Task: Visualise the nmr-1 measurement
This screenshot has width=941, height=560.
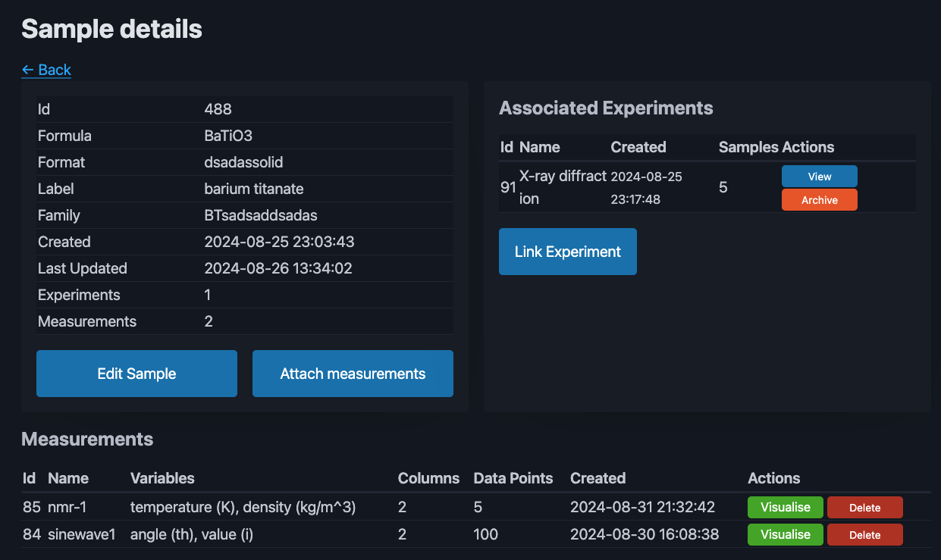Action: coord(785,508)
